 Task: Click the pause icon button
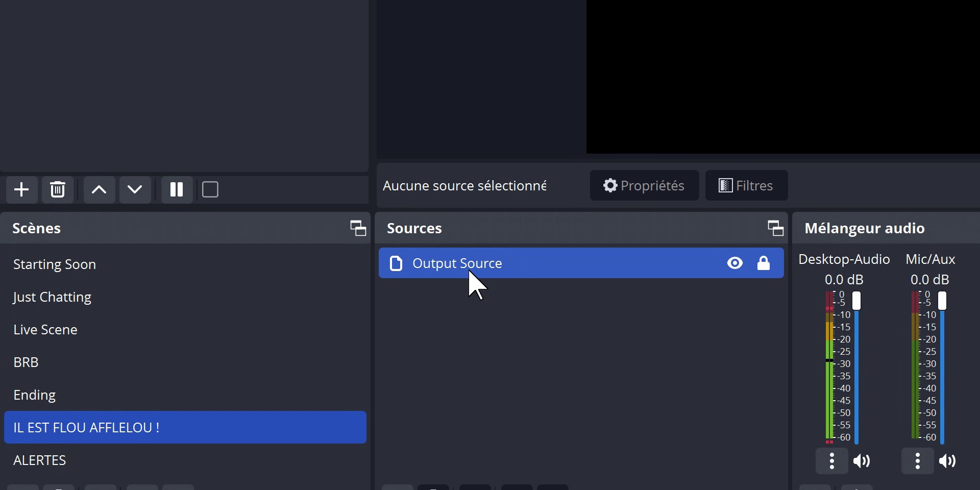tap(177, 190)
